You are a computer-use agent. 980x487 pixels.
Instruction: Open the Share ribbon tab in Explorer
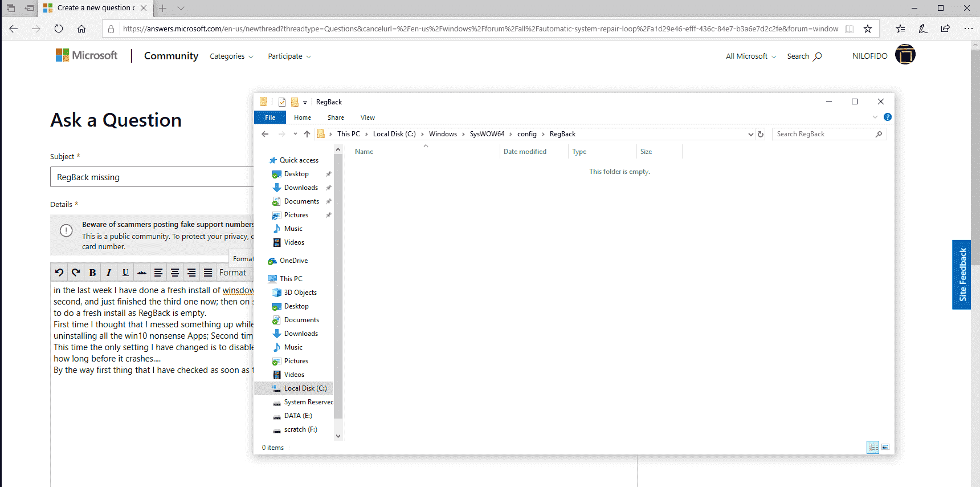coord(336,117)
